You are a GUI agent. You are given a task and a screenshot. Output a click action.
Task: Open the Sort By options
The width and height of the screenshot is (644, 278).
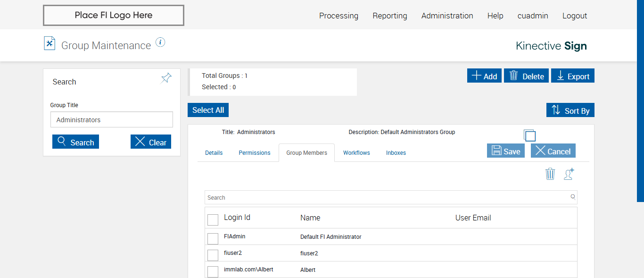570,110
